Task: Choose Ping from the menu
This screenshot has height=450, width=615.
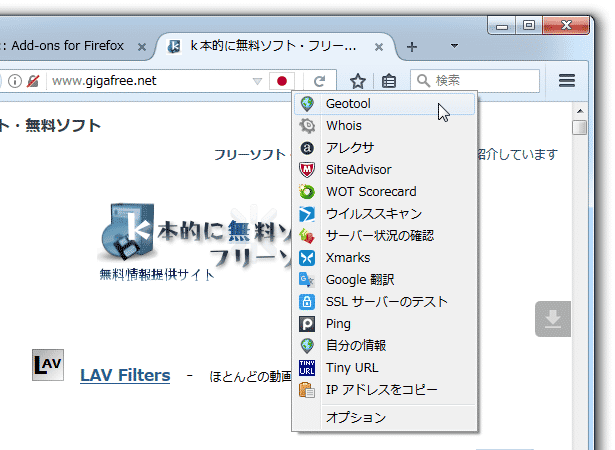Action: click(384, 324)
